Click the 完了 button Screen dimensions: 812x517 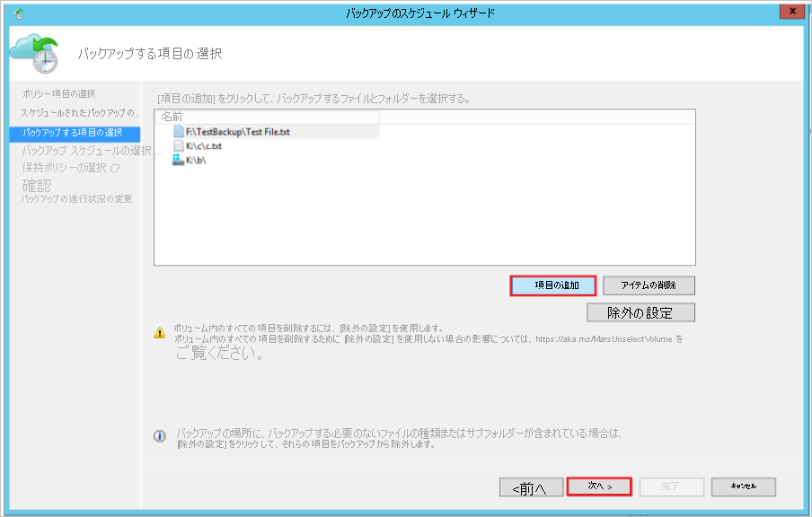click(x=671, y=486)
